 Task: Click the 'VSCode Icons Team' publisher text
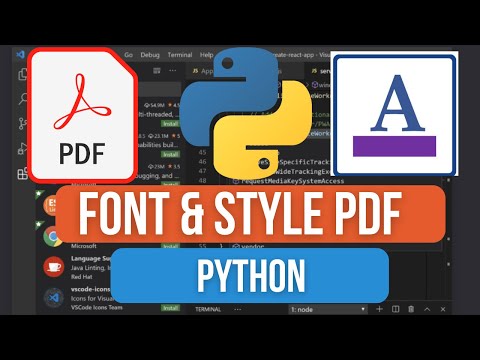pyautogui.click(x=97, y=307)
